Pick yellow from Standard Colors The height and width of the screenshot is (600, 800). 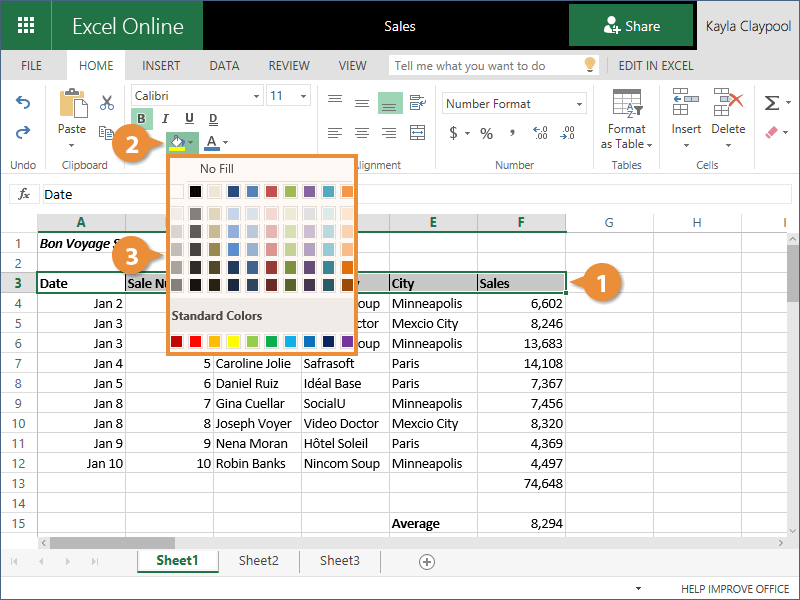(x=233, y=342)
